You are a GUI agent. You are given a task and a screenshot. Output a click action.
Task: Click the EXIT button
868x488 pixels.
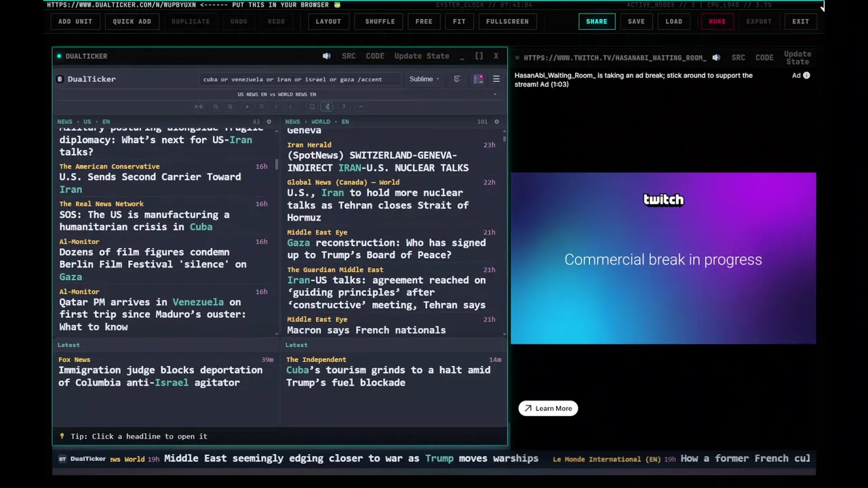point(801,21)
